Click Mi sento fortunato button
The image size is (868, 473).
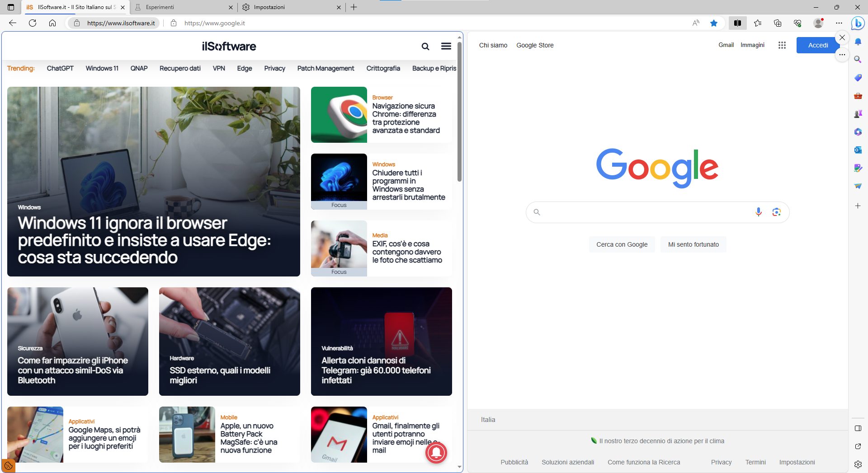[693, 244]
